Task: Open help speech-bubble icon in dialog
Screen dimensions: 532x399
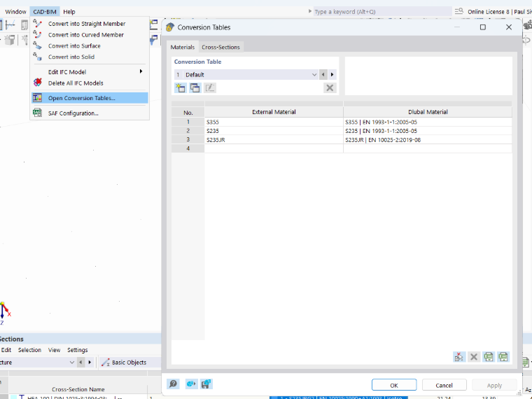Action: [x=174, y=384]
